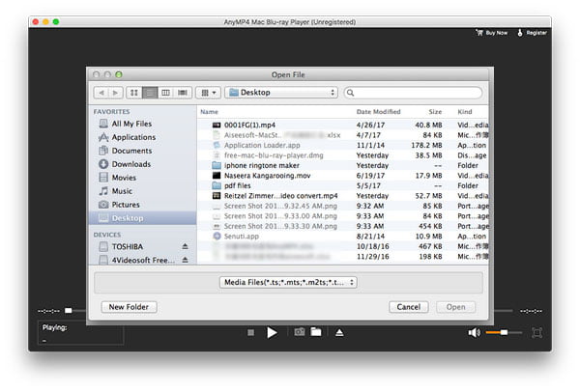Select the 4Videosoft Free device
Screen dimensions: 580x392
tap(137, 260)
